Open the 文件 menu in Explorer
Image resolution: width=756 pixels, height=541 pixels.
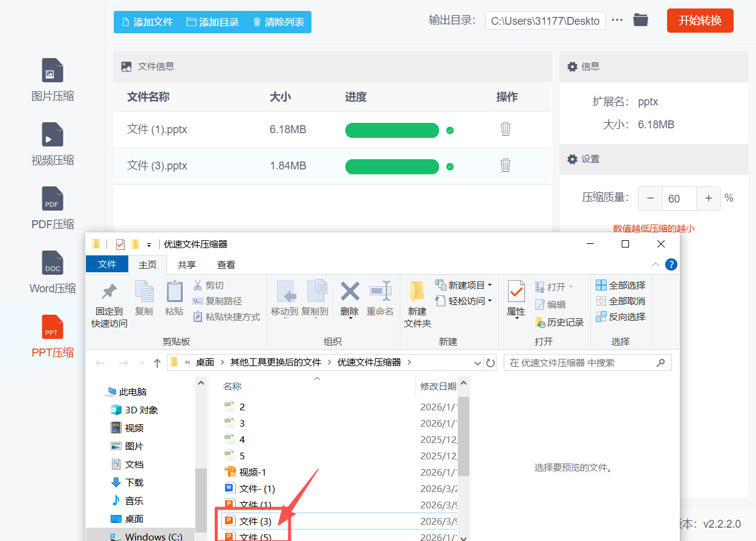point(107,264)
